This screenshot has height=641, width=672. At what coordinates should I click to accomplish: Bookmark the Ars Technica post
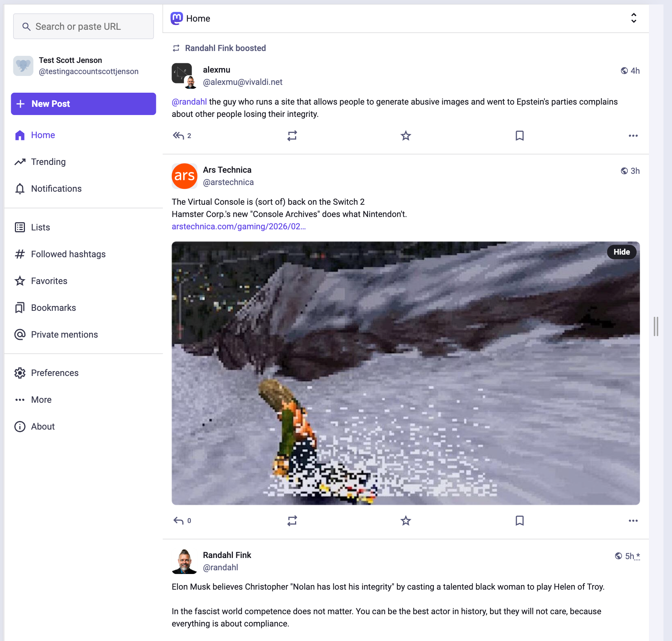click(519, 520)
